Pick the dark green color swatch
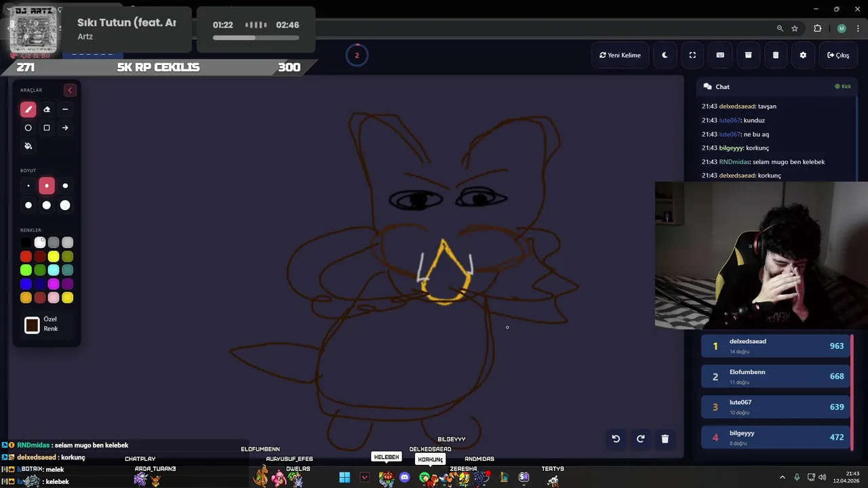Screen dimensions: 868x488 pos(40,270)
